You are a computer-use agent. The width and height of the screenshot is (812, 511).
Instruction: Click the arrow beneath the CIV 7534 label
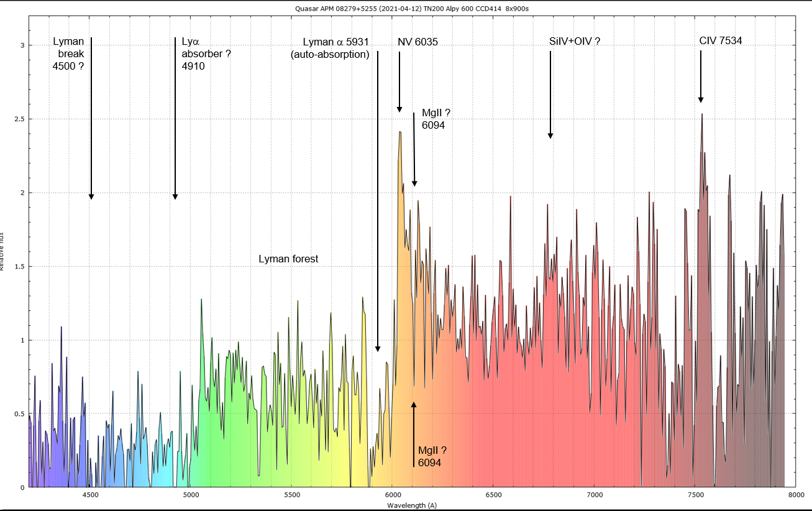point(701,76)
